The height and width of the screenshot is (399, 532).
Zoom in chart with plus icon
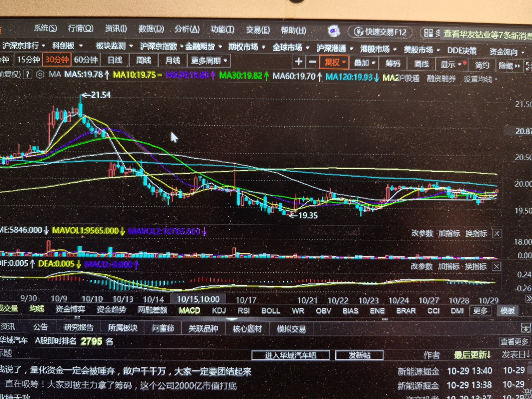coord(299,62)
